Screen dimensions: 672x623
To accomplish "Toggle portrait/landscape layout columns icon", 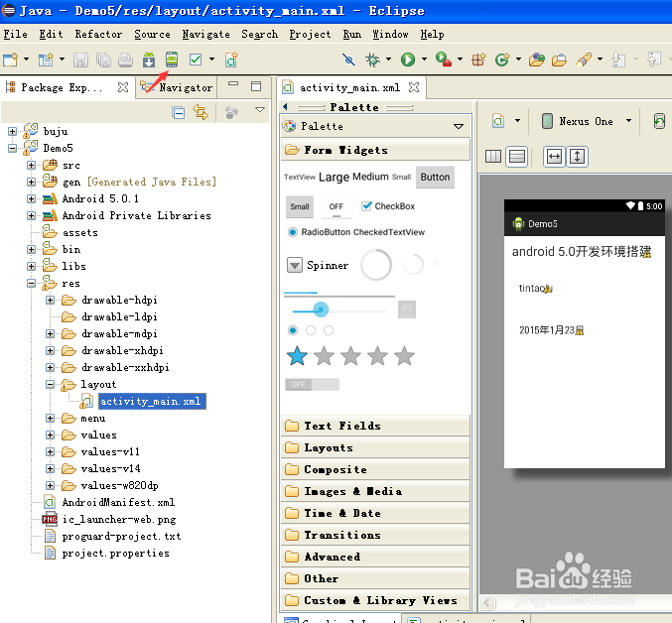I will pos(493,157).
